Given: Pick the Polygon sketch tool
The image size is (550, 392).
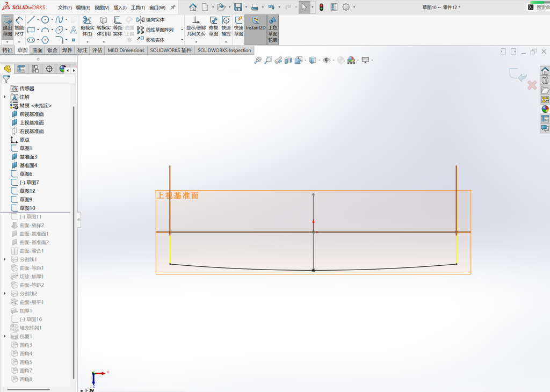Looking at the screenshot, I should (x=45, y=40).
